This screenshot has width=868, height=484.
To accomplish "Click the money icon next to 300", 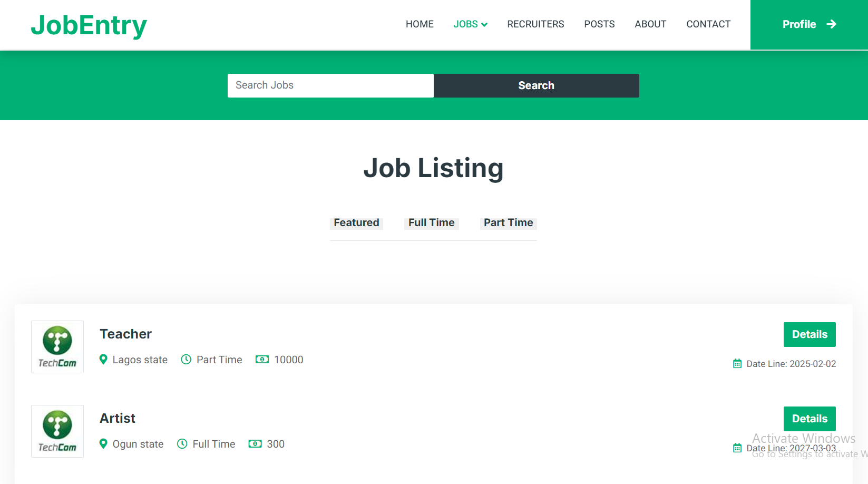I will (x=255, y=443).
